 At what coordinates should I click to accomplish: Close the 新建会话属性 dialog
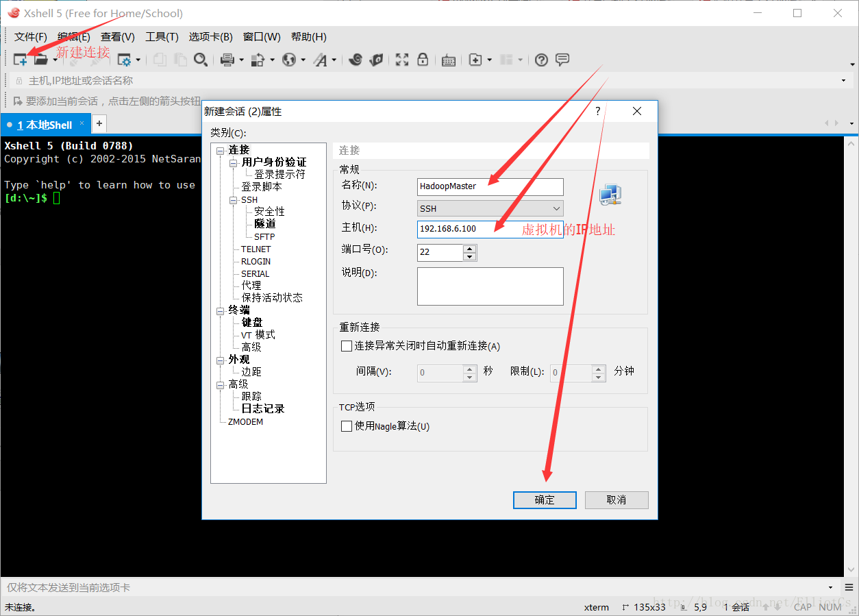click(637, 111)
